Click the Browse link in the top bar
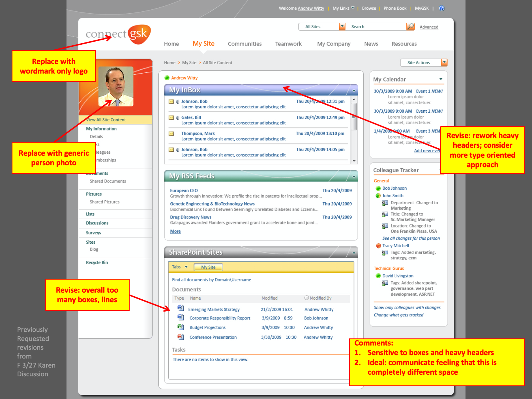The width and height of the screenshot is (532, 399). [x=369, y=8]
